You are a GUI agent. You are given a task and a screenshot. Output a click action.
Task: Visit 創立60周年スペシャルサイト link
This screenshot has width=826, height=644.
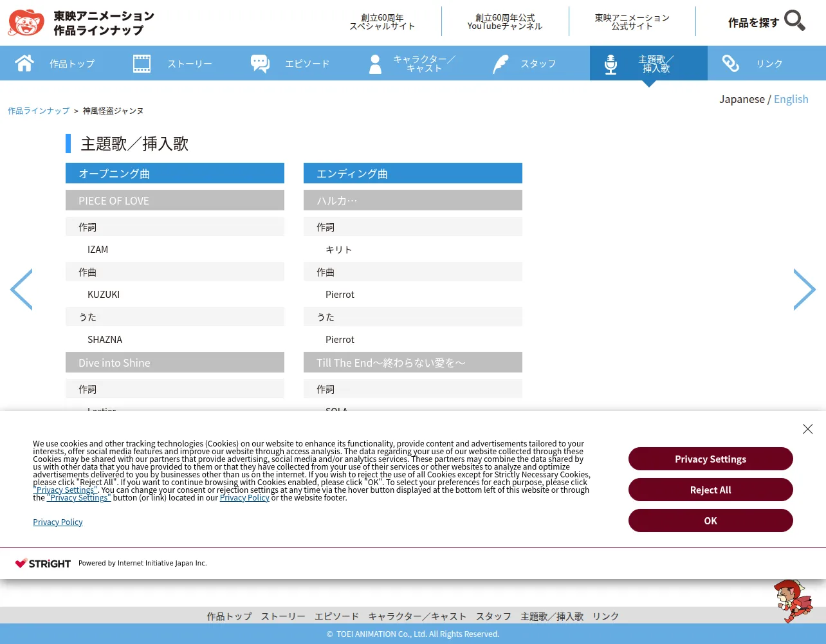point(382,22)
